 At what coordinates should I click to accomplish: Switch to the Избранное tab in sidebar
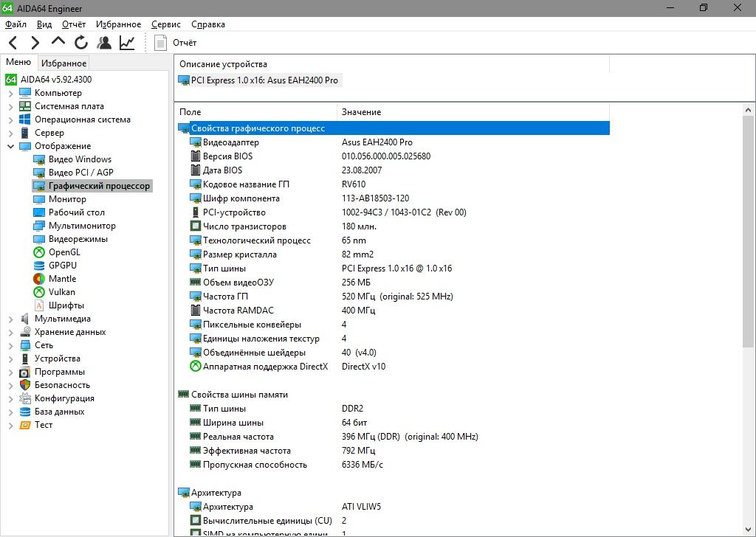point(63,63)
